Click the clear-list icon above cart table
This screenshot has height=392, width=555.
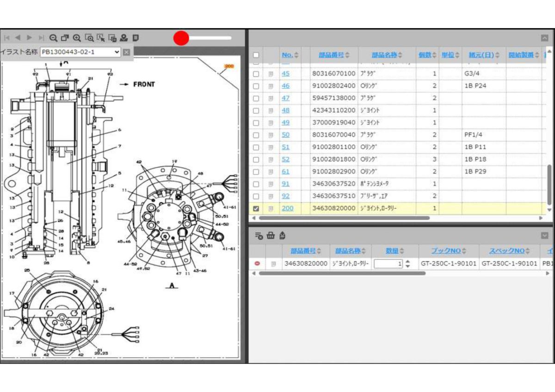259,236
